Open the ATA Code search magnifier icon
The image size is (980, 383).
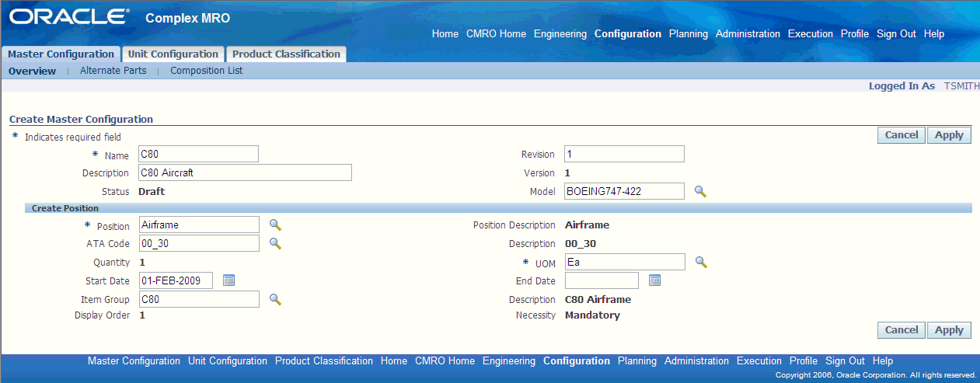tap(275, 243)
